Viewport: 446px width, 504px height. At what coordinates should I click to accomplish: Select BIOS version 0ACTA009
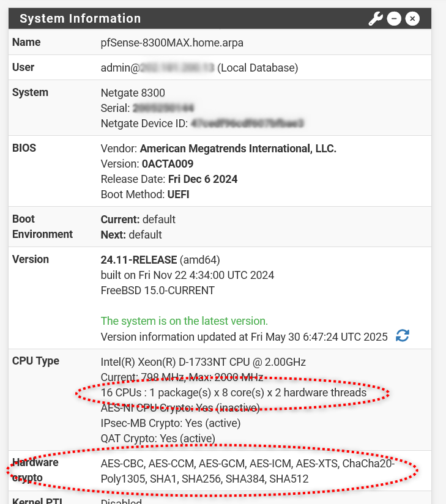(x=168, y=164)
